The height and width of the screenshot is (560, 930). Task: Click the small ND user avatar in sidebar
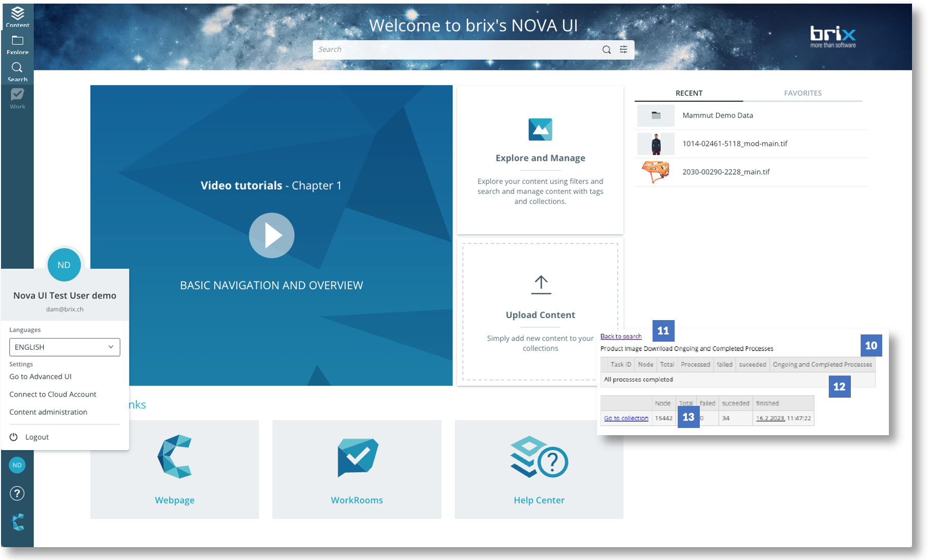17,465
